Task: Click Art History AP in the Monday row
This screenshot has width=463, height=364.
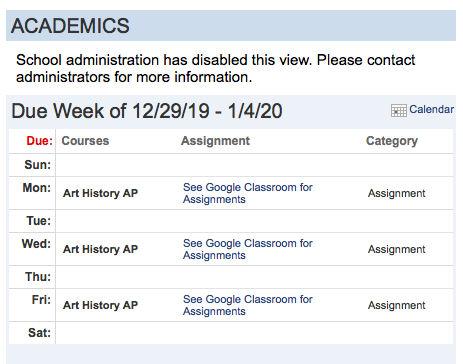Action: tap(100, 193)
